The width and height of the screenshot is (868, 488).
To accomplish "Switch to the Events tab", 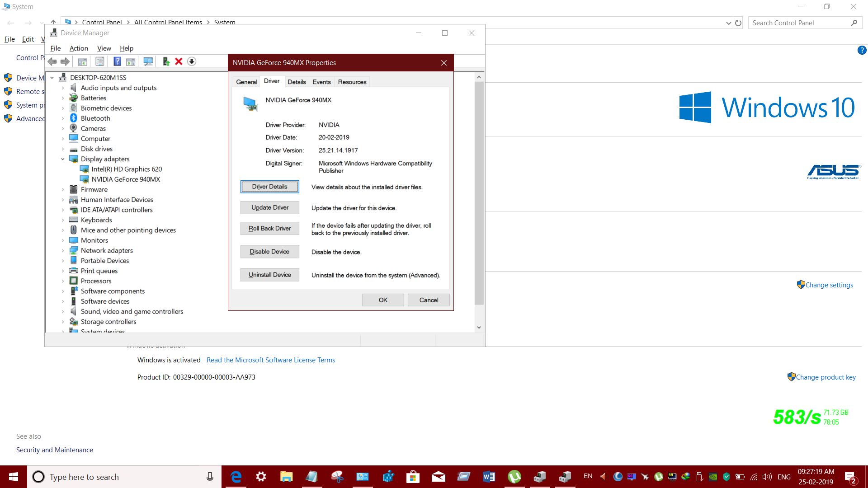I will (x=321, y=82).
